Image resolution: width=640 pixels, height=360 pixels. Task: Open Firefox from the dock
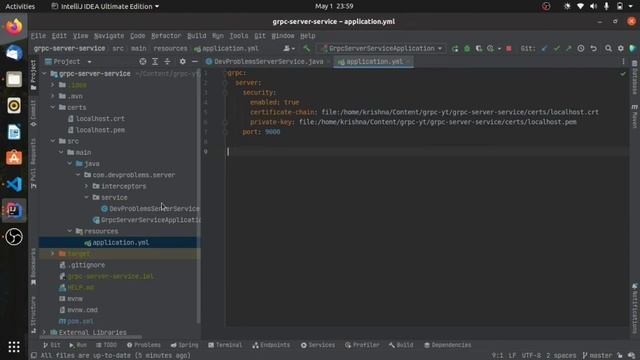coord(14,27)
